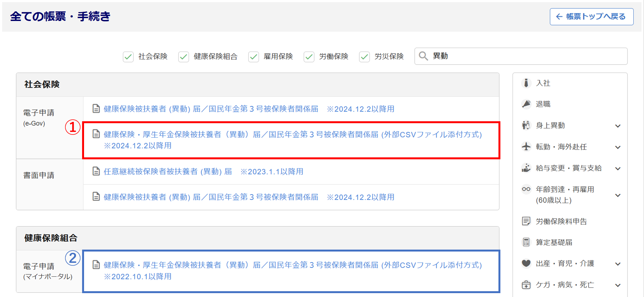Open e-Gov 健康保険被扶養者 (異動) 届 ※2024.12.2以降用 link
This screenshot has width=644, height=297.
click(x=249, y=109)
